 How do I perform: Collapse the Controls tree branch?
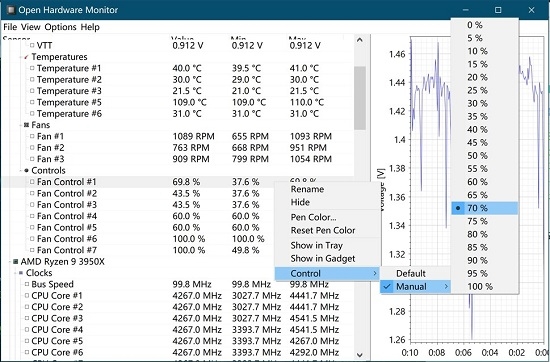coord(21,170)
